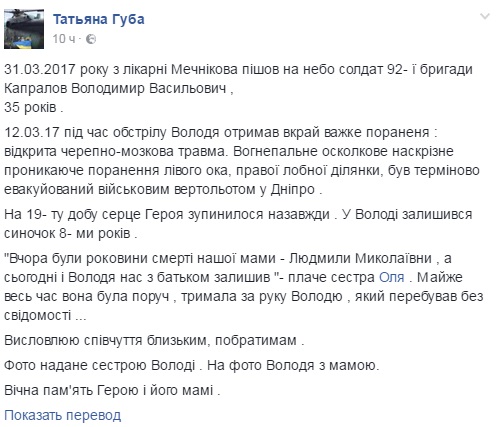The width and height of the screenshot is (497, 427).
Task: Click the '35 років' line
Action: point(33,107)
